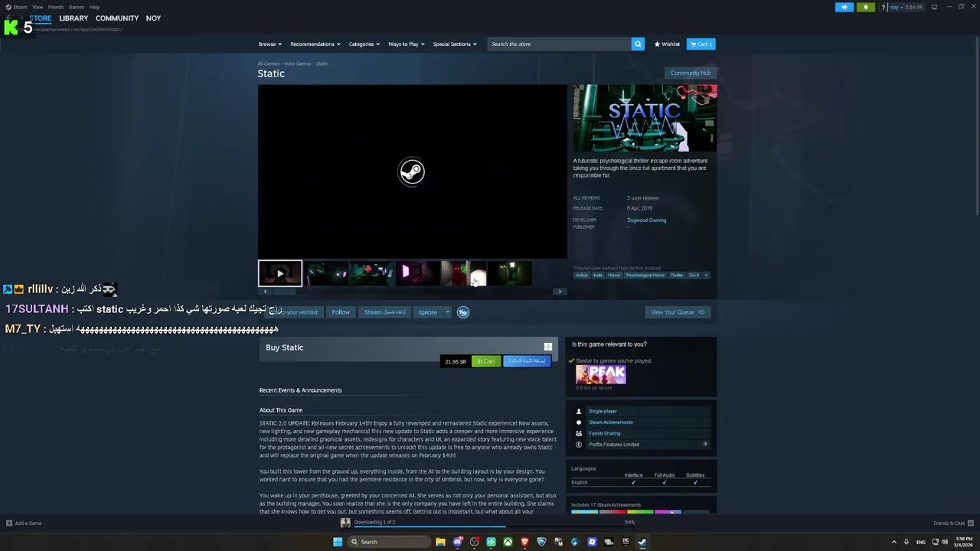The image size is (980, 551).
Task: Click Add a Game plus icon
Action: pos(9,523)
